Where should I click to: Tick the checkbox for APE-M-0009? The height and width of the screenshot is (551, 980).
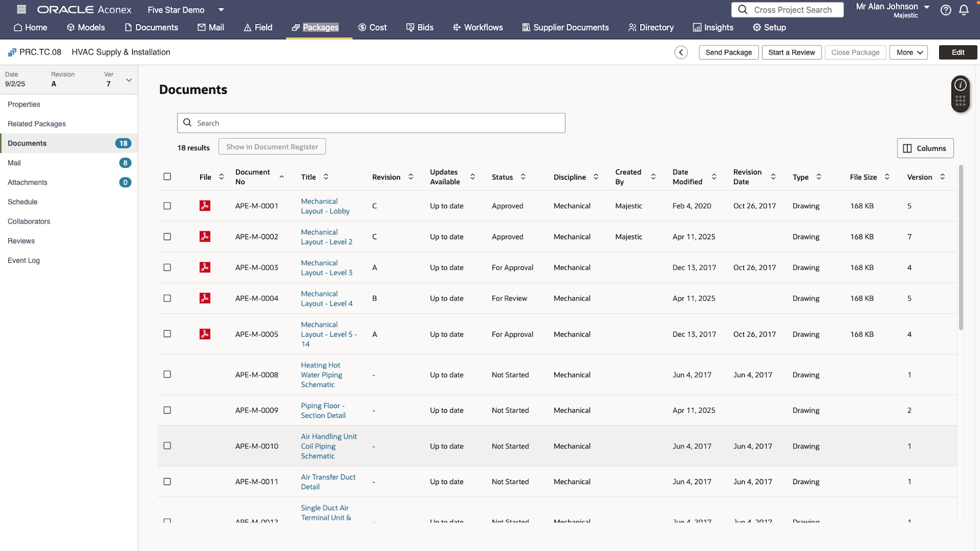(167, 410)
